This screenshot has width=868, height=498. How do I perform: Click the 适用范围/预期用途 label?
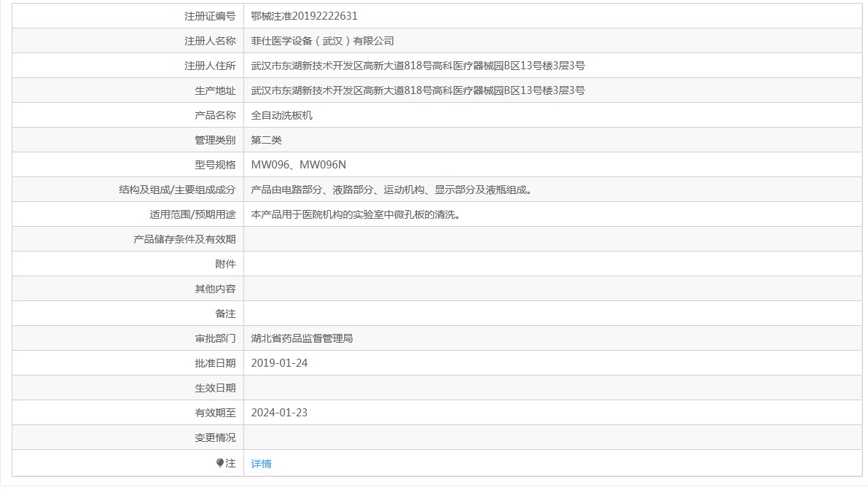point(192,214)
